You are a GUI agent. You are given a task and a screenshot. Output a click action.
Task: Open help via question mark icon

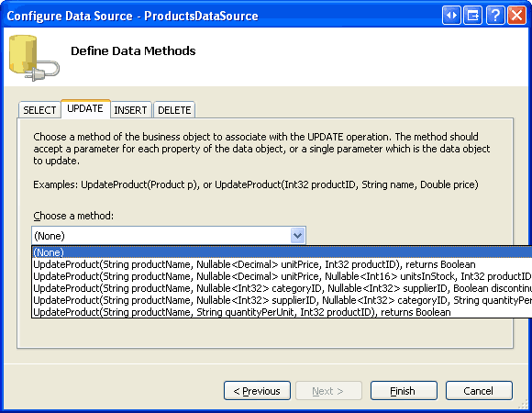coord(495,16)
